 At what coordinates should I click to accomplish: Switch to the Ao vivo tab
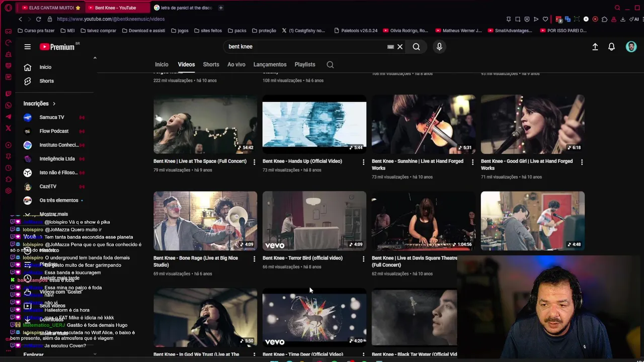pyautogui.click(x=236, y=64)
